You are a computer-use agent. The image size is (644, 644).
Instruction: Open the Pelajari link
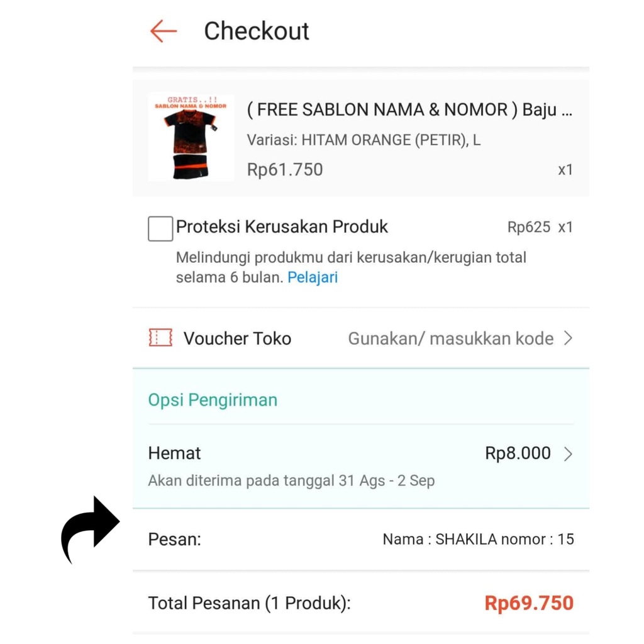tap(313, 277)
